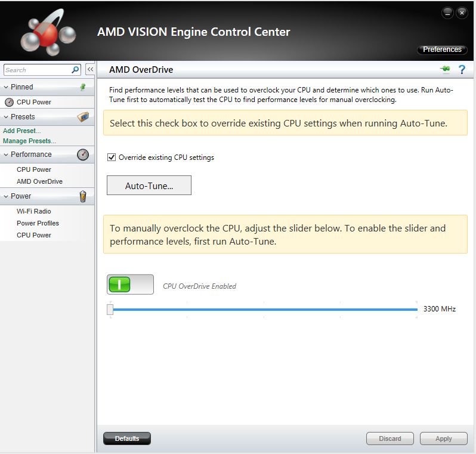Click the Presets panel icon

click(83, 116)
